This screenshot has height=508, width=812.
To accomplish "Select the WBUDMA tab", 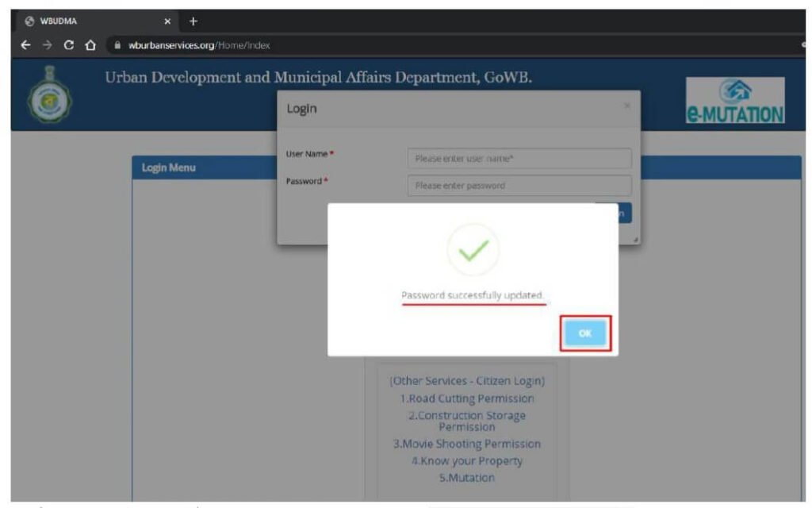I will (97, 21).
